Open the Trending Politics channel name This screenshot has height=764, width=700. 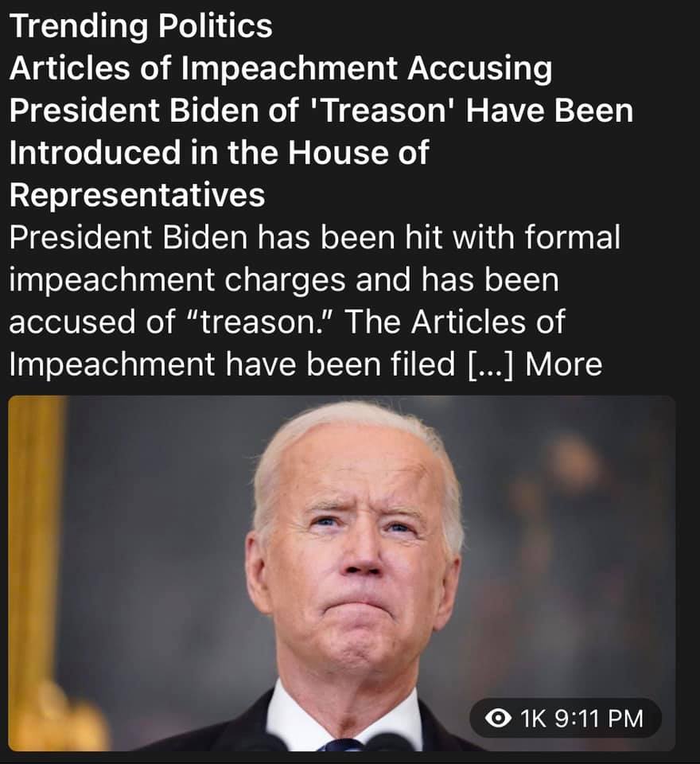(141, 25)
